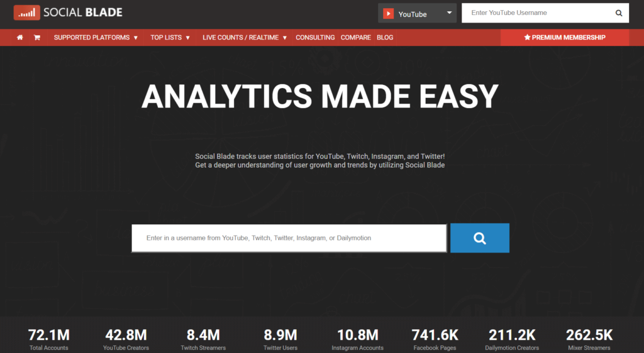644x353 pixels.
Task: Click the SOCIAL BLADE wordmark
Action: (x=83, y=13)
